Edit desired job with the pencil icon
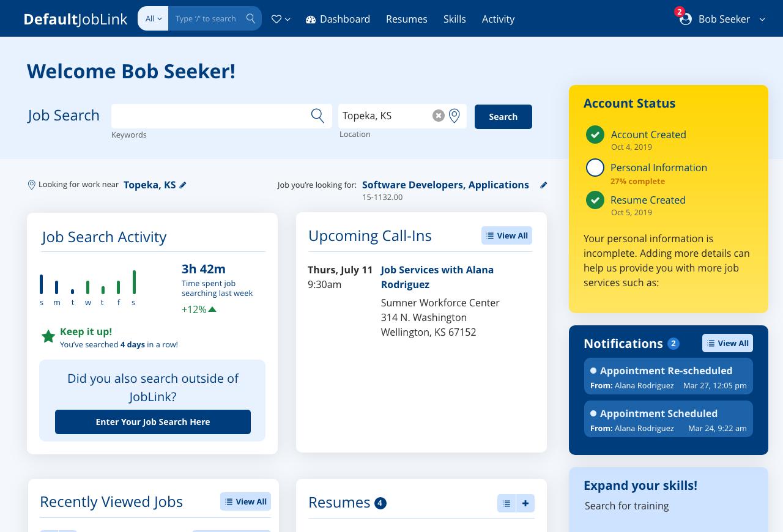Screen dimensions: 783x532 pyautogui.click(x=544, y=185)
